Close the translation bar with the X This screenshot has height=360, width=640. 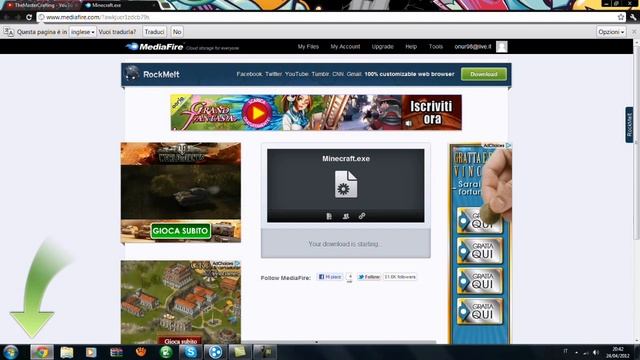click(x=634, y=32)
